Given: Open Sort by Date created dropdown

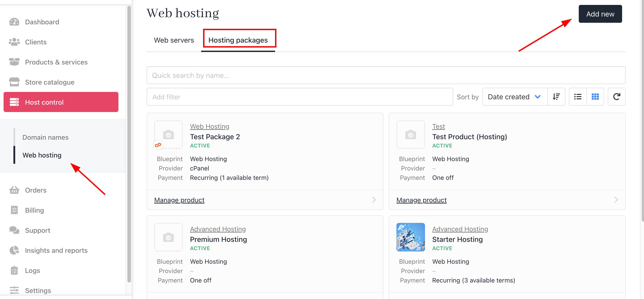Looking at the screenshot, I should (515, 97).
